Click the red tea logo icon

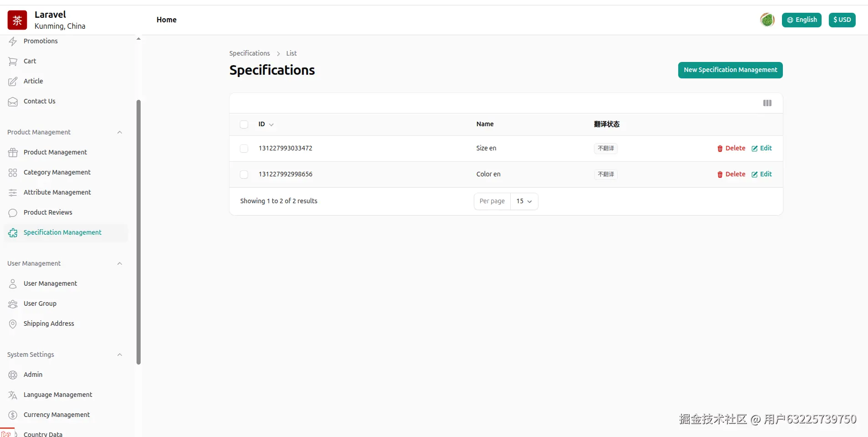coord(17,20)
